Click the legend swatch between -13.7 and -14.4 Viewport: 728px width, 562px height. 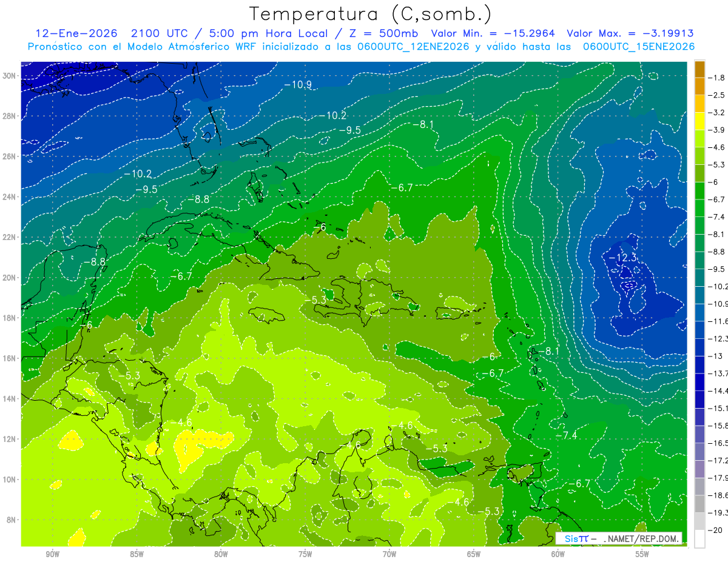coord(699,381)
